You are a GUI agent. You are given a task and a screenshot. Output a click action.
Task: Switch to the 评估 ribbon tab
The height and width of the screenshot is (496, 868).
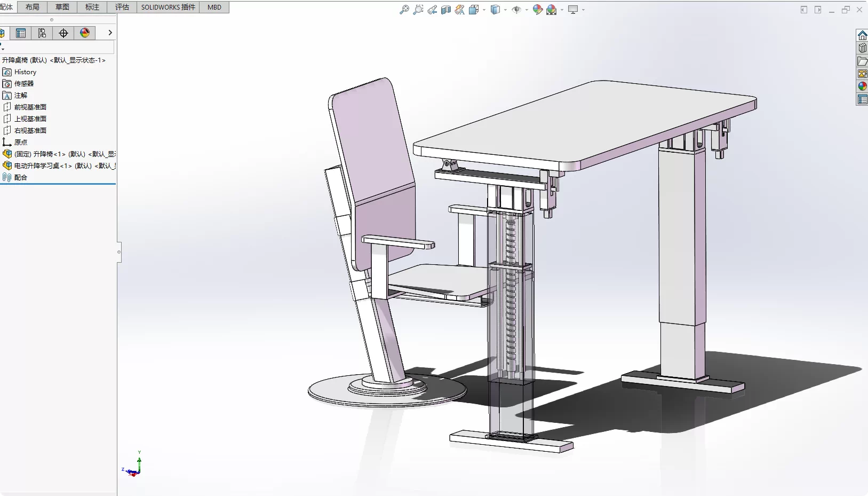pos(122,7)
